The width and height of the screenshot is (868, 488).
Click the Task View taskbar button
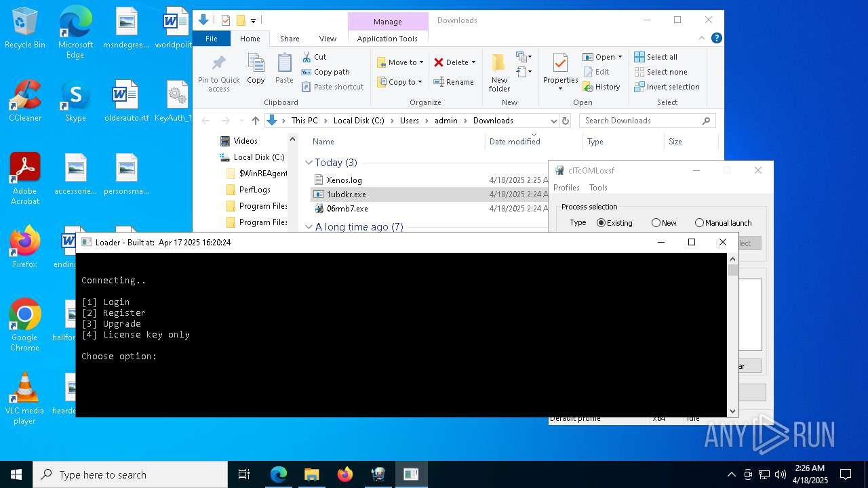pyautogui.click(x=244, y=474)
